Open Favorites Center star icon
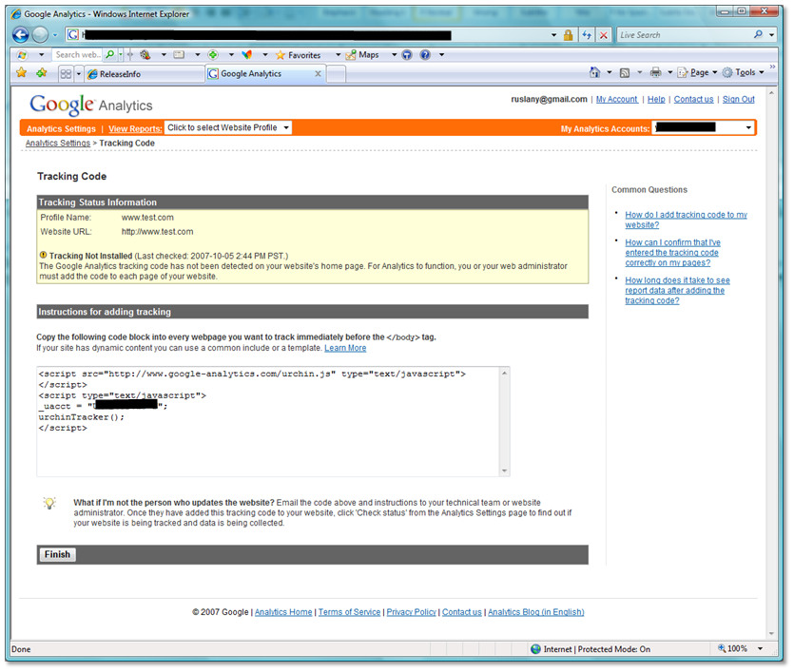This screenshot has height=672, width=794. point(21,73)
